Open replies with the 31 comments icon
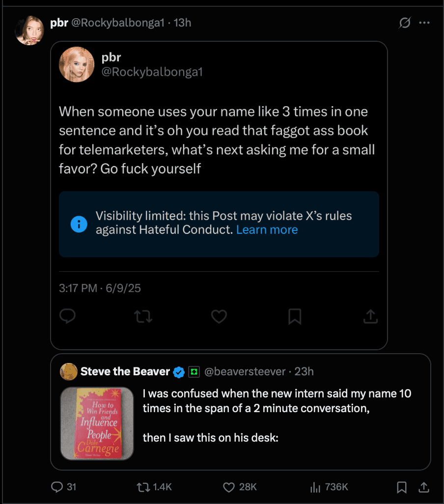This screenshot has width=444, height=504. [57, 487]
